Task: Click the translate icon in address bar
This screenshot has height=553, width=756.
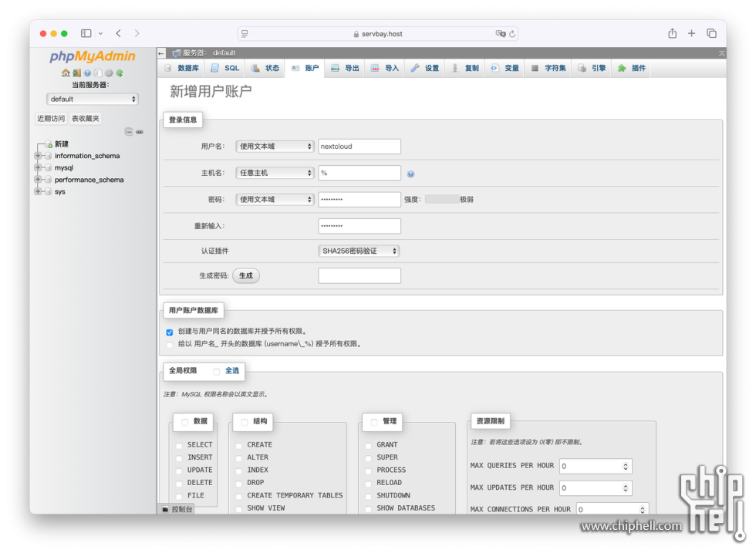Action: pos(501,34)
